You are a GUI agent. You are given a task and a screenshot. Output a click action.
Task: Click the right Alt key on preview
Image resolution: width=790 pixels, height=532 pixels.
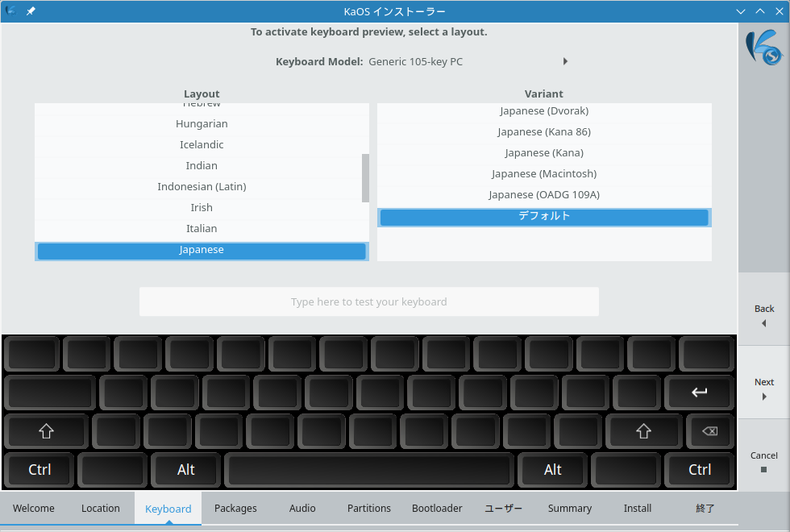tap(553, 470)
